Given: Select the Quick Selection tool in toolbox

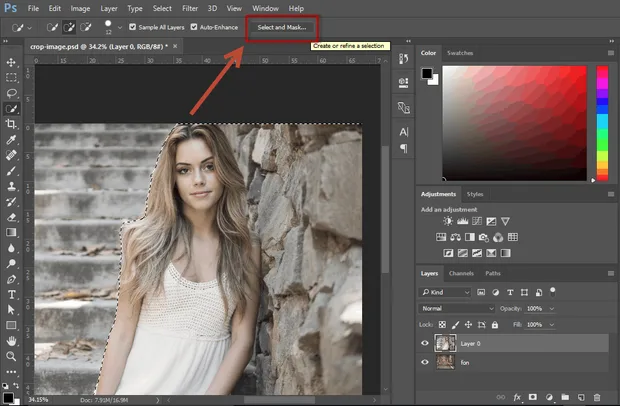Looking at the screenshot, I should 11,108.
